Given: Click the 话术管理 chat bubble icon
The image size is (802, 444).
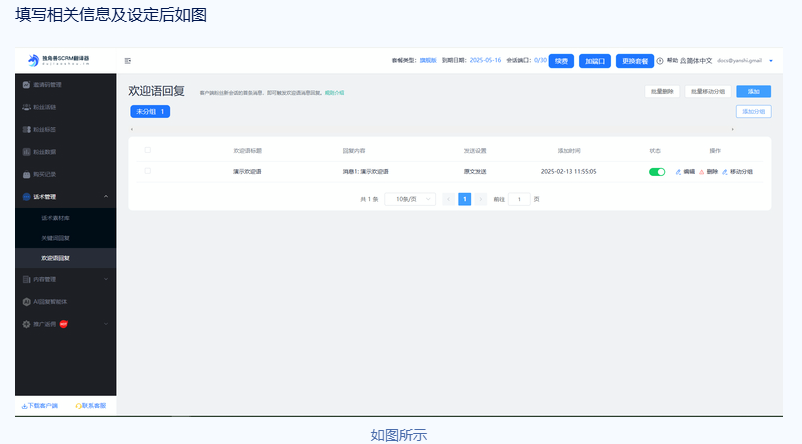Looking at the screenshot, I should point(27,196).
